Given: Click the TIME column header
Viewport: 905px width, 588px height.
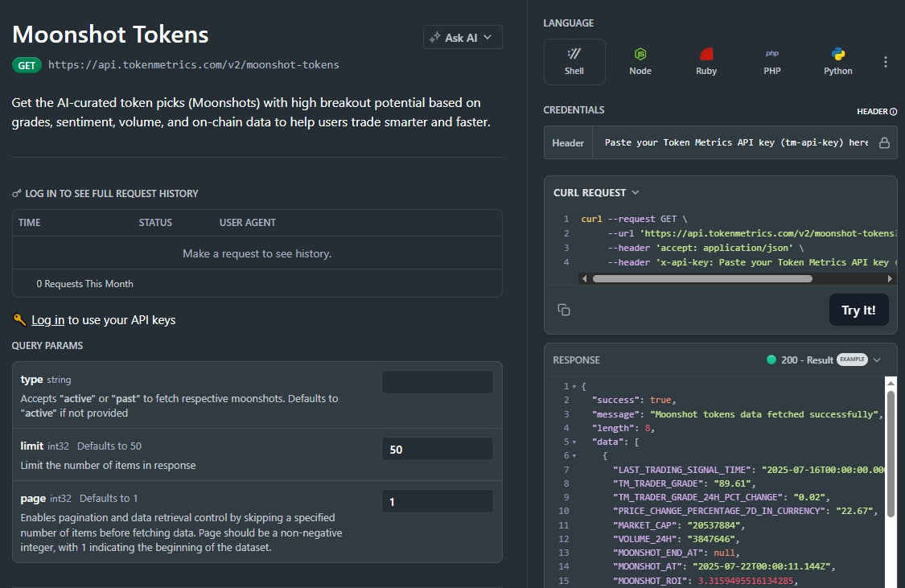Looking at the screenshot, I should pos(30,222).
